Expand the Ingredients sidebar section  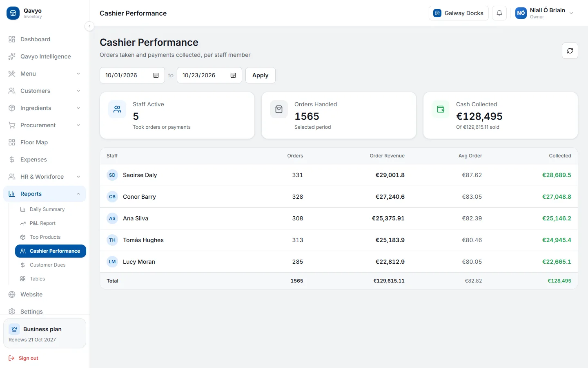(x=45, y=108)
